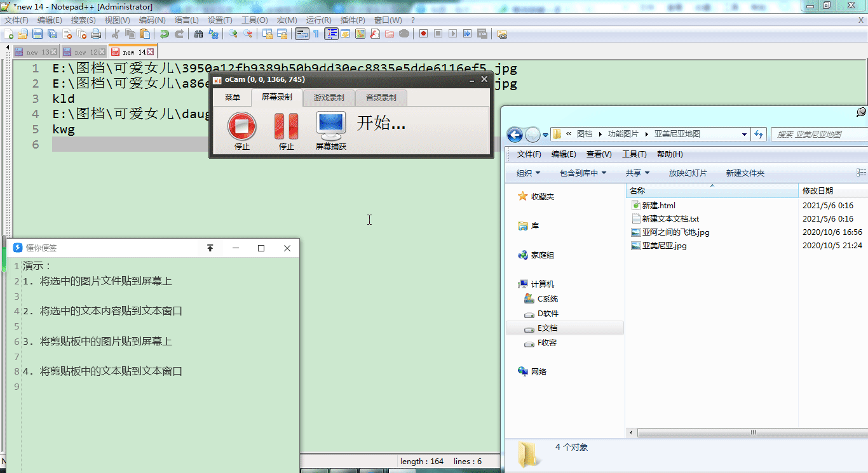Click the Undo arrow icon
The image size is (868, 473).
coord(165,34)
